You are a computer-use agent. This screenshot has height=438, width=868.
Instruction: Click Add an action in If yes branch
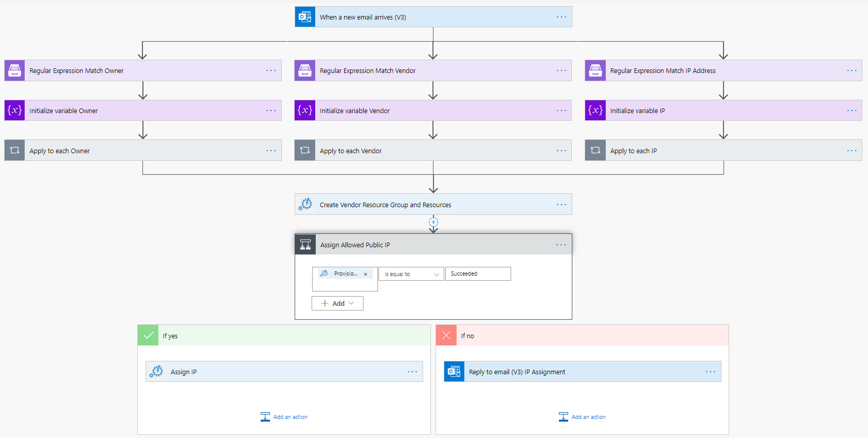pyautogui.click(x=284, y=417)
